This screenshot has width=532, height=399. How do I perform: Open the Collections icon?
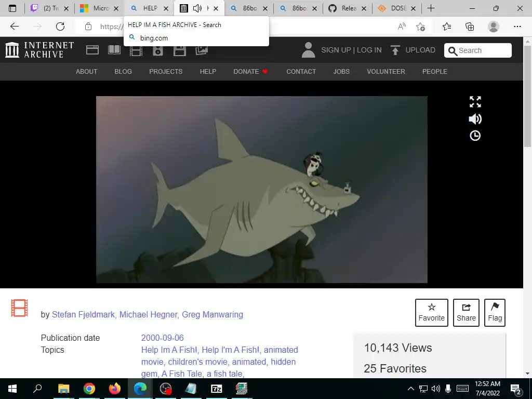point(470,26)
